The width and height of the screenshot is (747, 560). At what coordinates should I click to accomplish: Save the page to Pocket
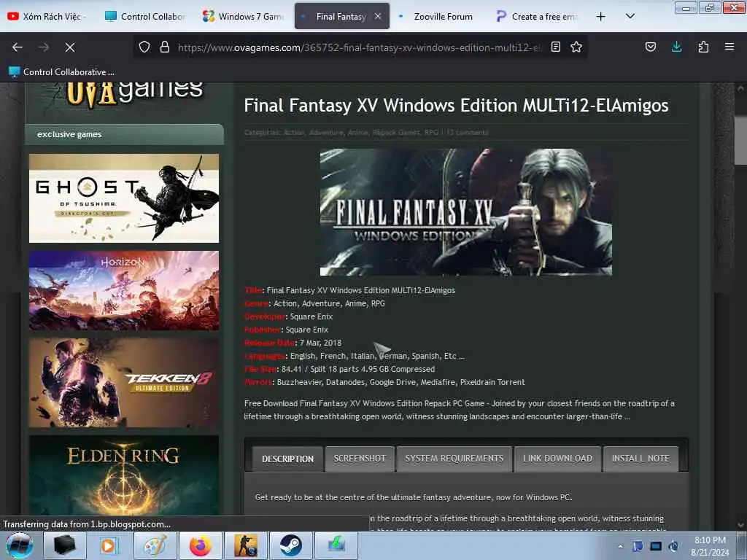[650, 47]
